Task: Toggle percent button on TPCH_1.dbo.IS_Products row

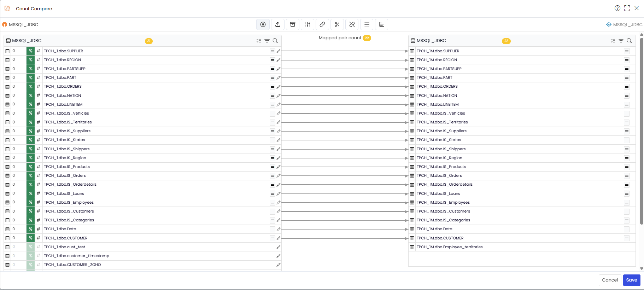Action: coord(31,167)
